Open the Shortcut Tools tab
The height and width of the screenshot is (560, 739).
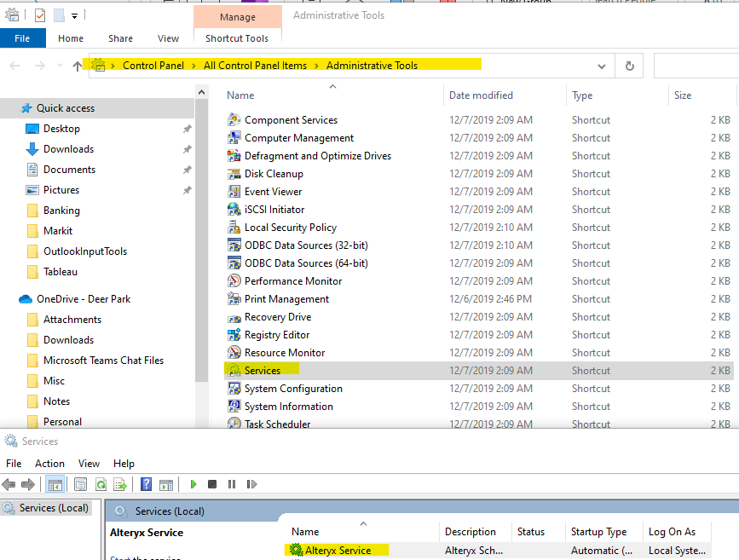point(237,38)
